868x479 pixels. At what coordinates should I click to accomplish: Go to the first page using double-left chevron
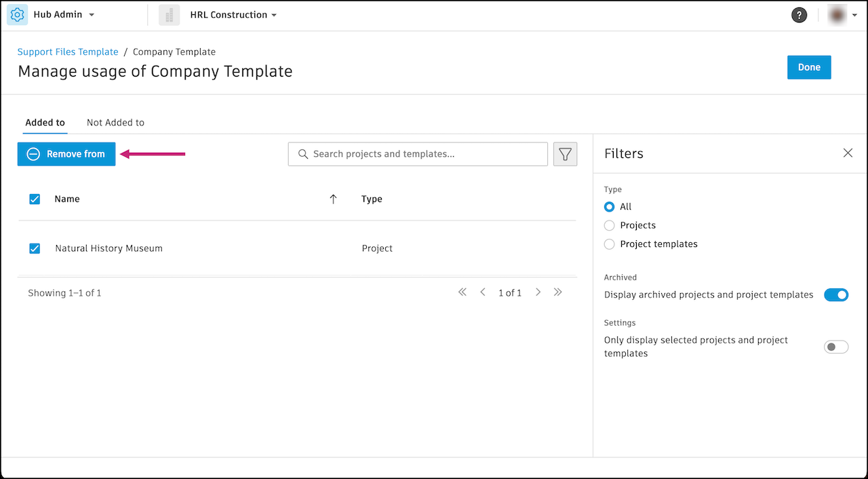(x=462, y=292)
